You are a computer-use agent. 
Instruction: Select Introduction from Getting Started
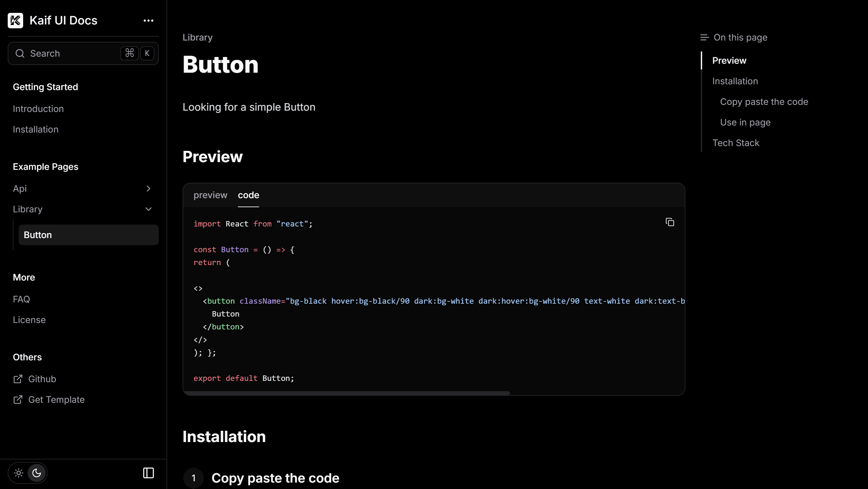click(38, 108)
